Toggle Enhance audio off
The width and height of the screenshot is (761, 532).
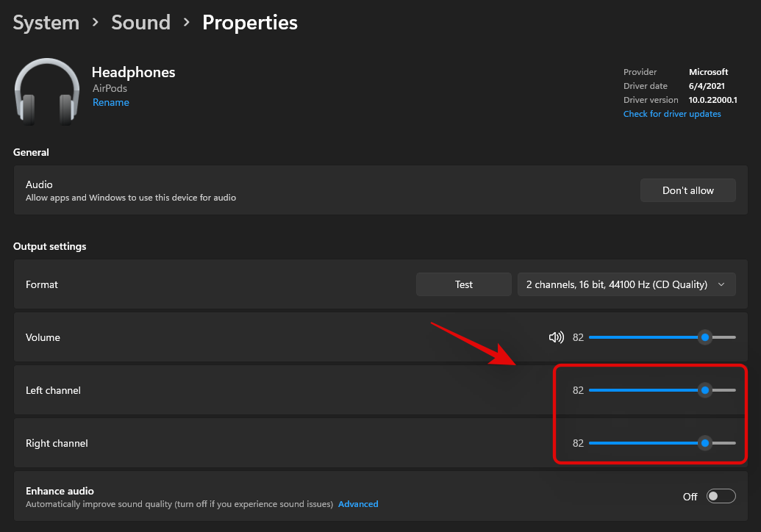721,496
